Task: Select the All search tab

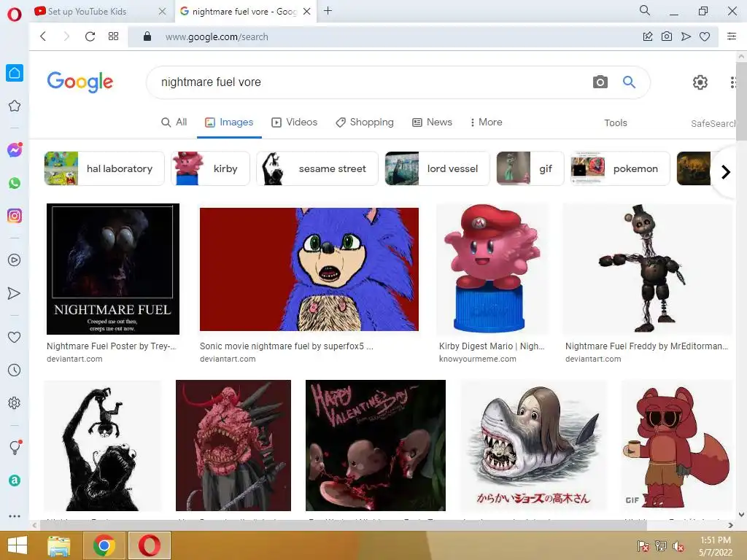Action: click(174, 122)
